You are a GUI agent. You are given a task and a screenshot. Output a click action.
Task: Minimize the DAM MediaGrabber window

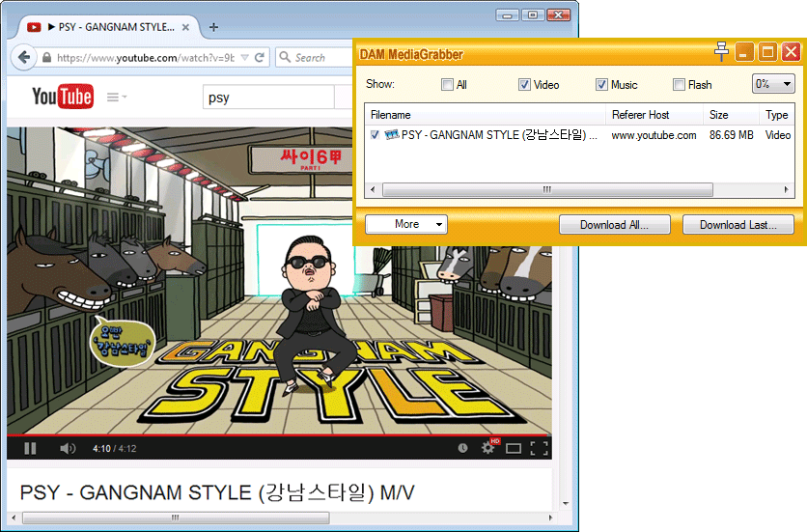pos(744,52)
